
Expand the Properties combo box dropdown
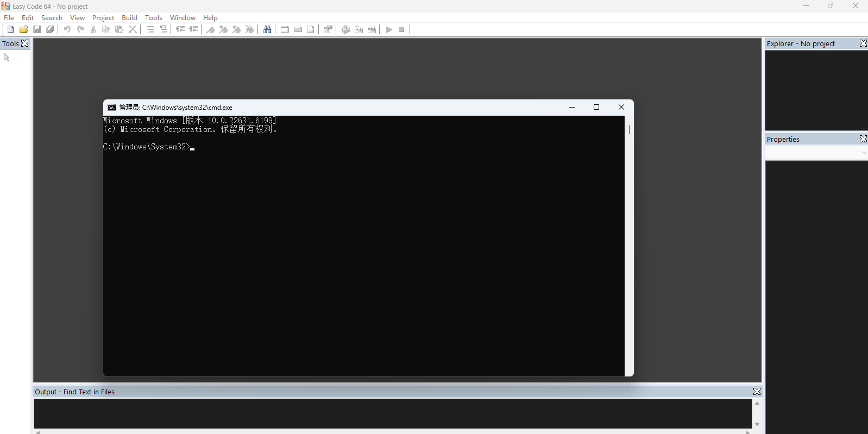tap(864, 153)
